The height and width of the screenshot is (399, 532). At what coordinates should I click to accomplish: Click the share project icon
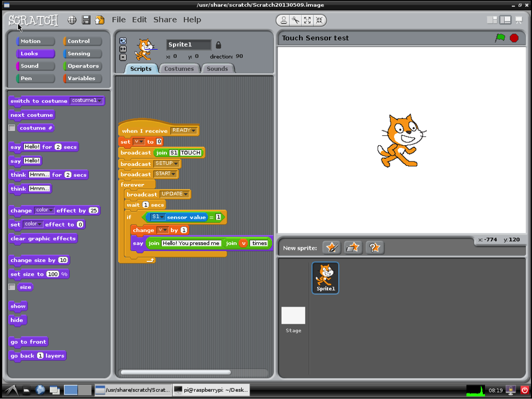coord(99,20)
